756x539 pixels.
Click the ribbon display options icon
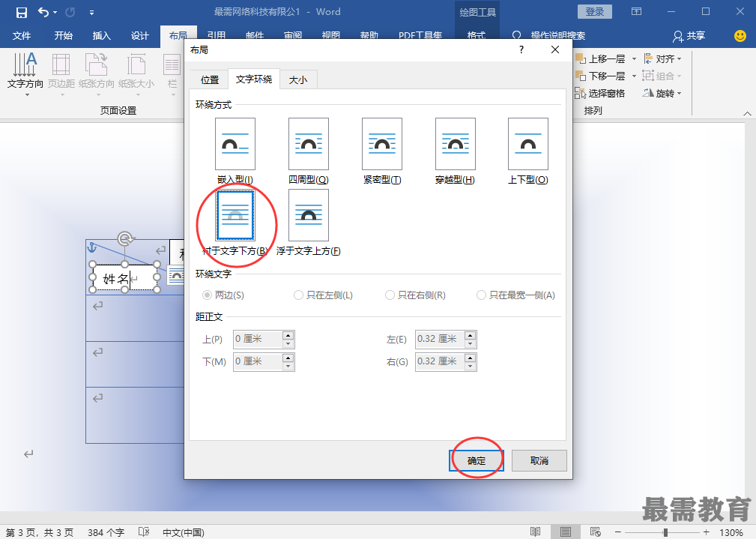coord(636,11)
